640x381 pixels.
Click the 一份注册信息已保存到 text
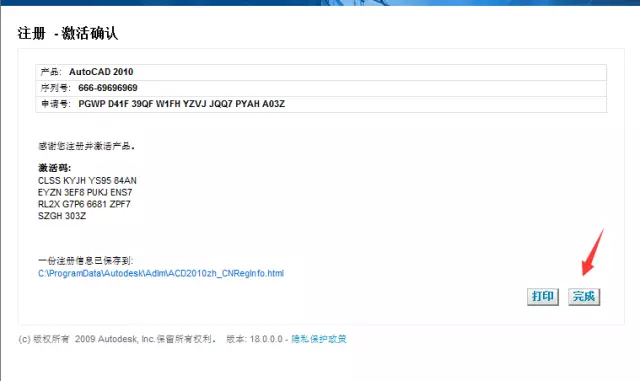pos(85,261)
